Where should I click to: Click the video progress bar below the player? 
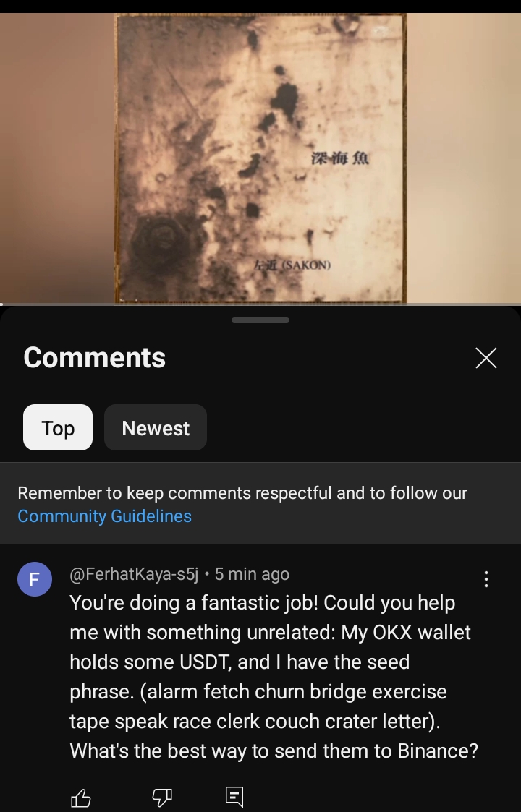click(x=260, y=304)
